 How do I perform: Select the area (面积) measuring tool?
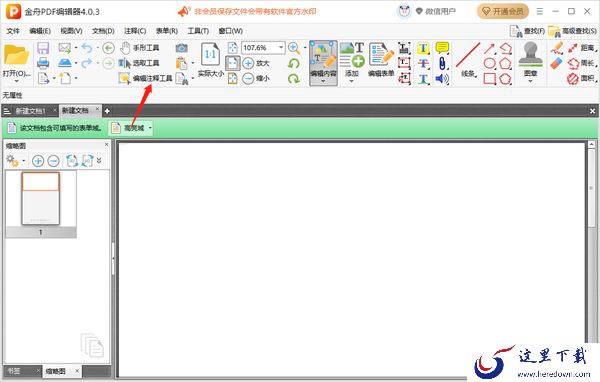pyautogui.click(x=582, y=79)
